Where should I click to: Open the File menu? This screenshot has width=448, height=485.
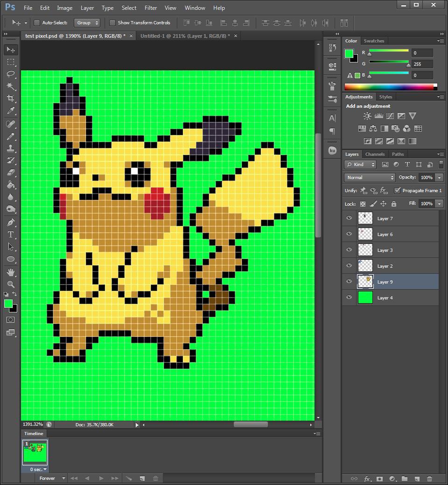[28, 8]
